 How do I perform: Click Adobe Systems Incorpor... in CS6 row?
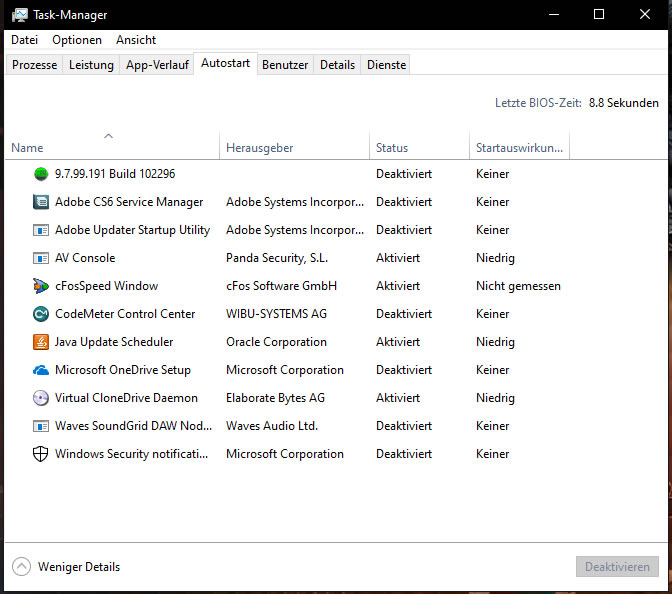pyautogui.click(x=295, y=202)
